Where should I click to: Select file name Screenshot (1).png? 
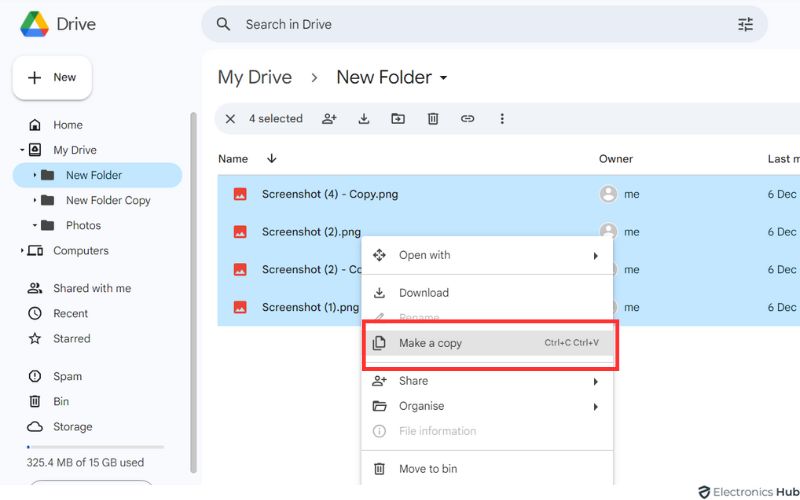tap(310, 307)
